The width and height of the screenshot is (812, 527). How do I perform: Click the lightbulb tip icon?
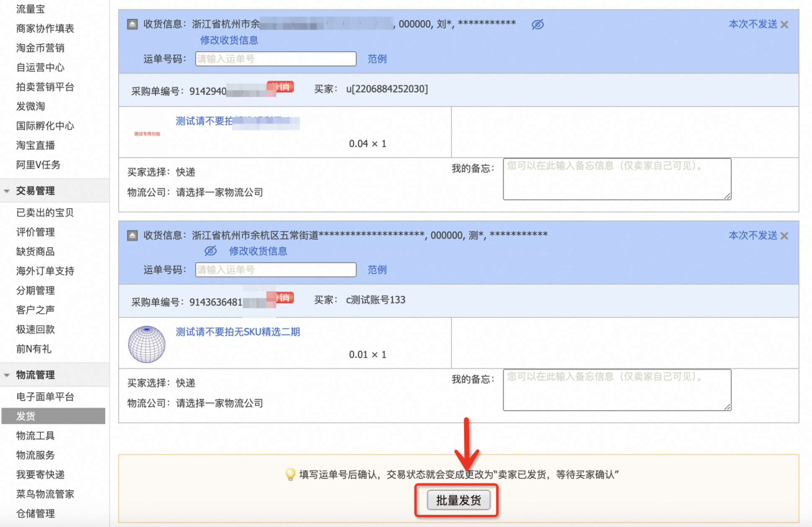click(x=290, y=475)
